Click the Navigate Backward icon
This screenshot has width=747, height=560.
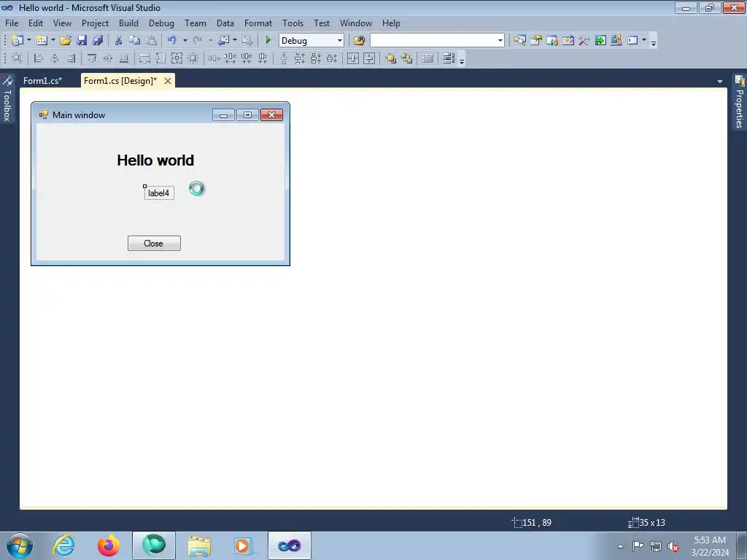coord(223,41)
